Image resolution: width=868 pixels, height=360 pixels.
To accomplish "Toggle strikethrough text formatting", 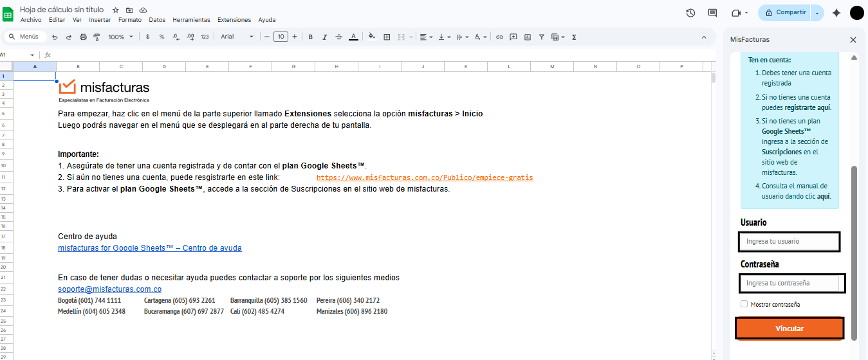I will click(x=339, y=37).
